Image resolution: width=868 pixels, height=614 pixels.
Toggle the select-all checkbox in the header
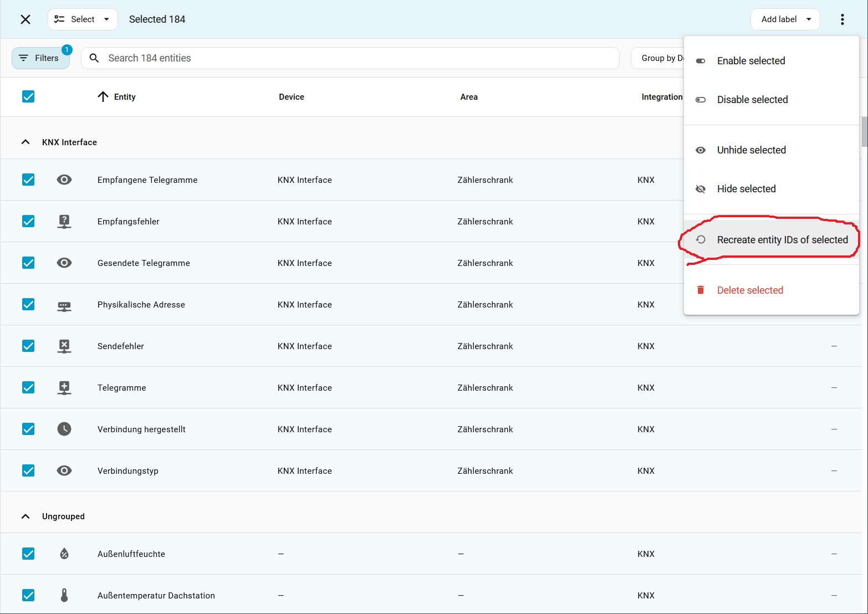(x=28, y=97)
